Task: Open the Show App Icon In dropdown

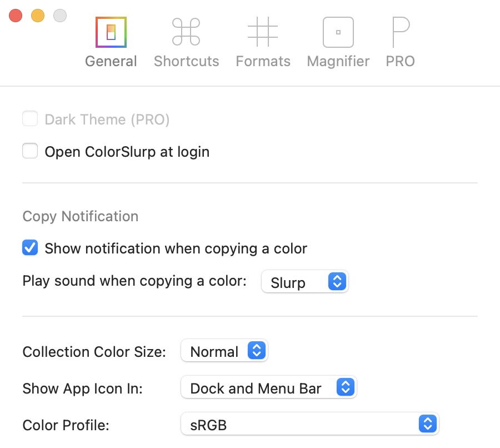Action: tap(268, 388)
